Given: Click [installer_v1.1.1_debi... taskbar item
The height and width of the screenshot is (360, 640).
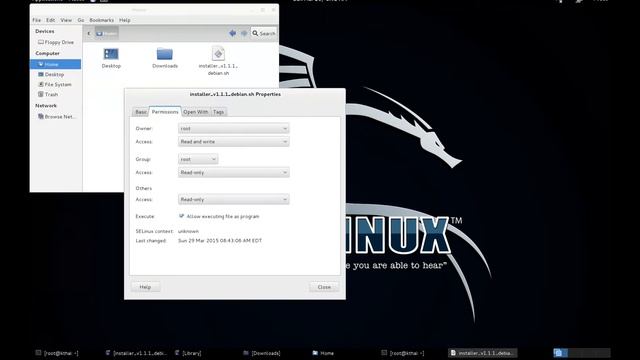Looking at the screenshot, I should tap(136, 353).
